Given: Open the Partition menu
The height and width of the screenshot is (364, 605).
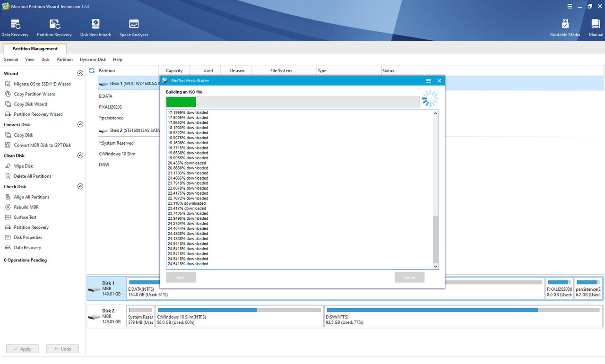Looking at the screenshot, I should click(65, 60).
